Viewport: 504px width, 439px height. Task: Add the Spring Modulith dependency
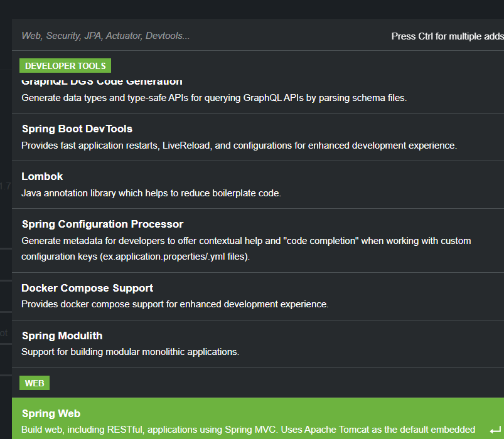(258, 344)
